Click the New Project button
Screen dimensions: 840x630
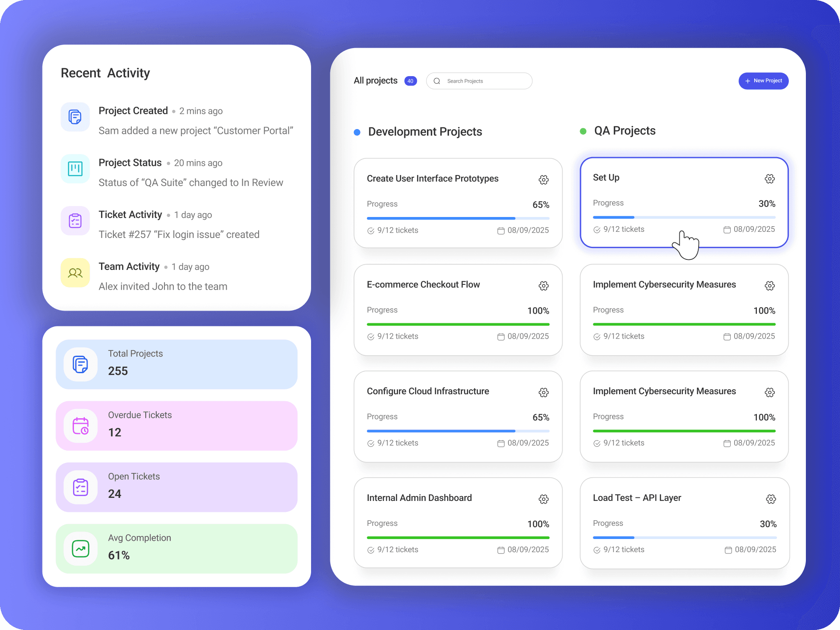coord(763,81)
